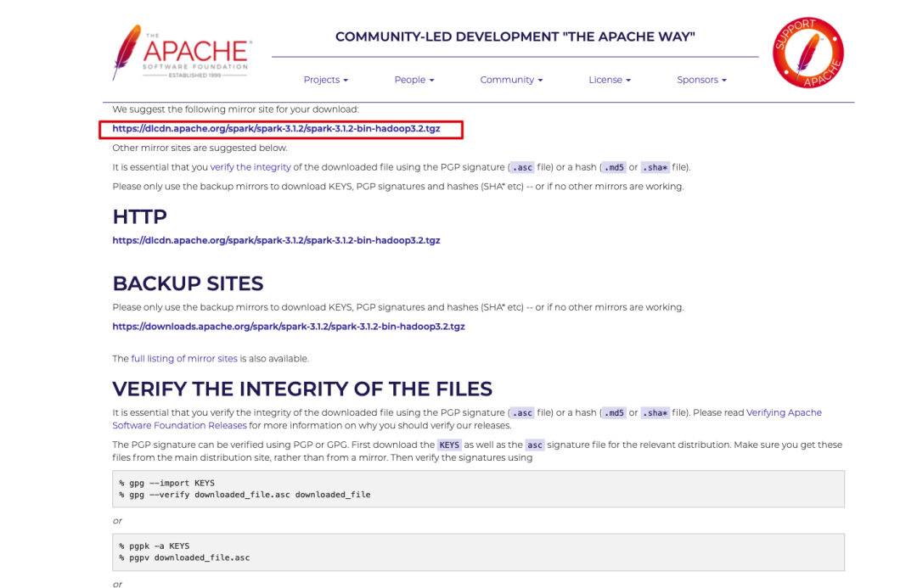Screen dimensions: 917x588
Task: Click the Apache Software Foundation logo
Action: (182, 52)
